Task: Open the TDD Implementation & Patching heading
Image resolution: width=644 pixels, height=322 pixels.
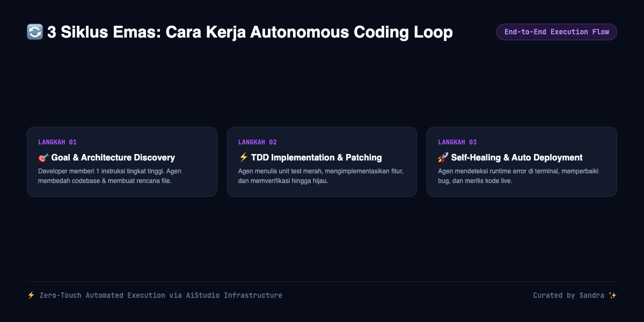Action: (317, 158)
